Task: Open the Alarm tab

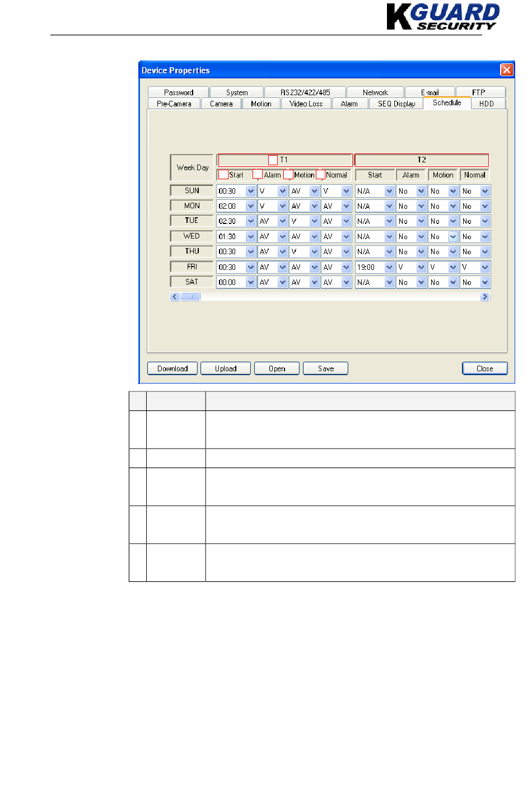Action: click(349, 104)
